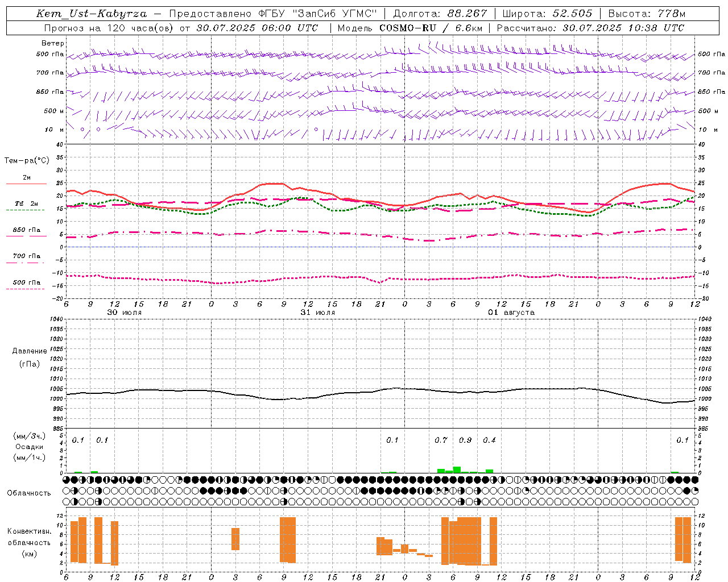Click the latitude value Широта: 52.505

[x=547, y=14]
